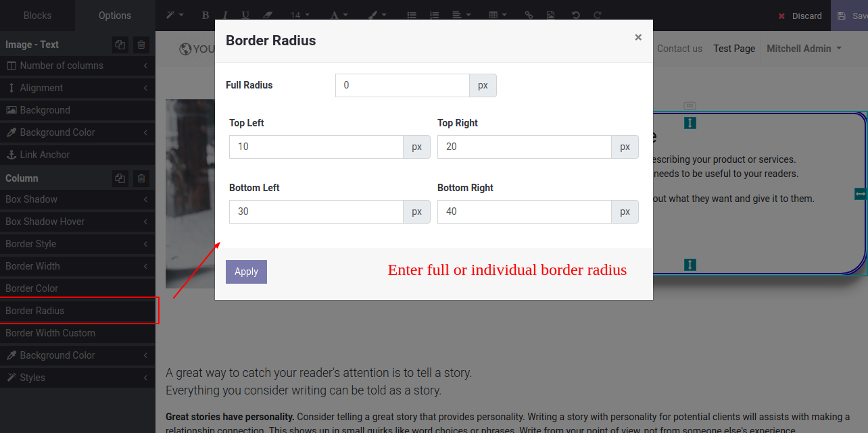Close the Border Radius dialog
The width and height of the screenshot is (868, 433).
[x=638, y=38]
